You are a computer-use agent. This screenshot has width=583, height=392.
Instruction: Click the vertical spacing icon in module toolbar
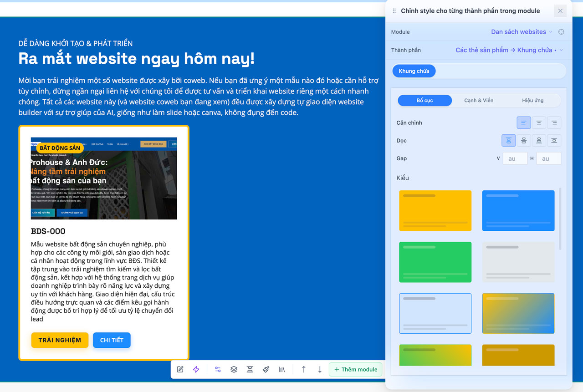(x=250, y=369)
